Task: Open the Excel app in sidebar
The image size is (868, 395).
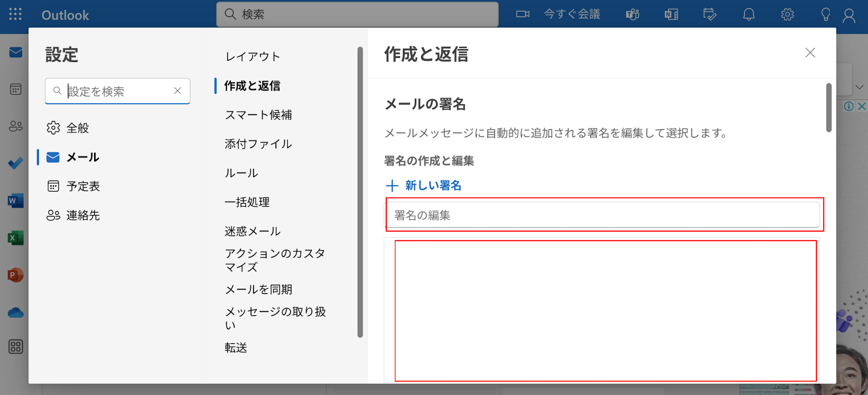Action: (16, 238)
